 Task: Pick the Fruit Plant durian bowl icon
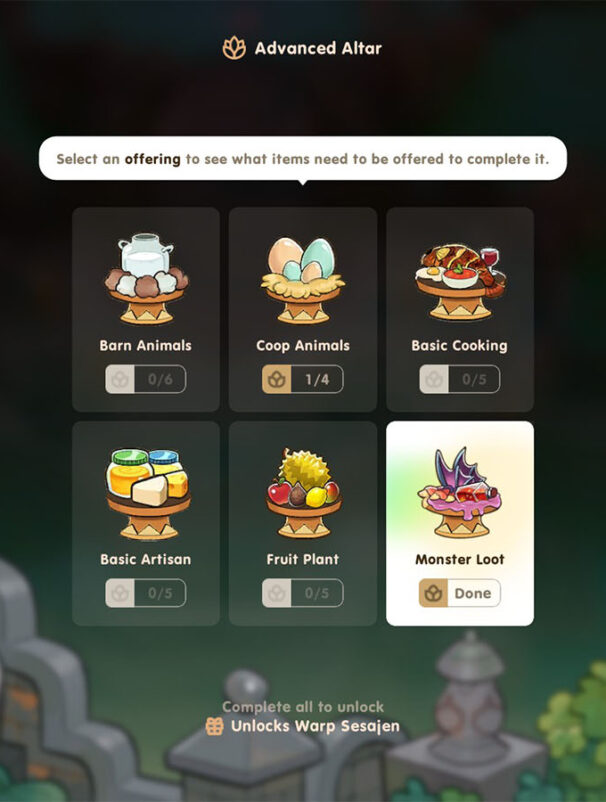point(303,492)
